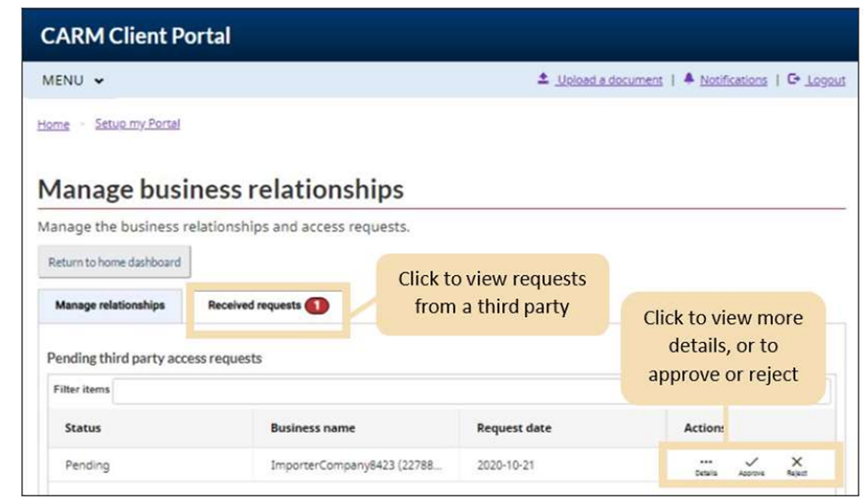Sort by Business name column header
This screenshot has height=504, width=868.
tap(312, 428)
